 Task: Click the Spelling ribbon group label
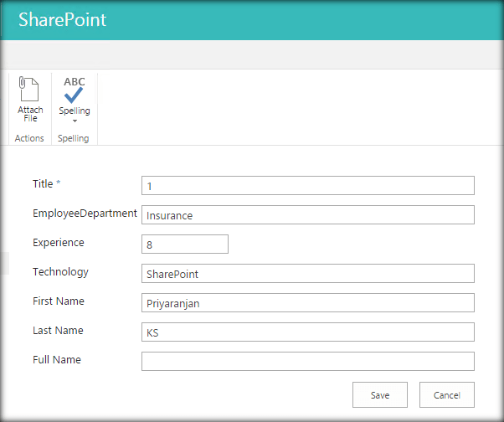pos(74,138)
